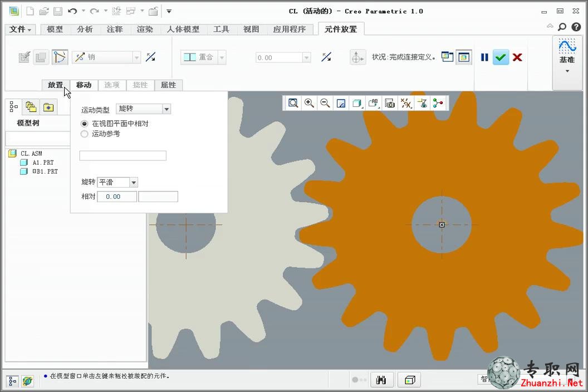
Task: Click the status bar model tree toggle icon
Action: coord(12,381)
